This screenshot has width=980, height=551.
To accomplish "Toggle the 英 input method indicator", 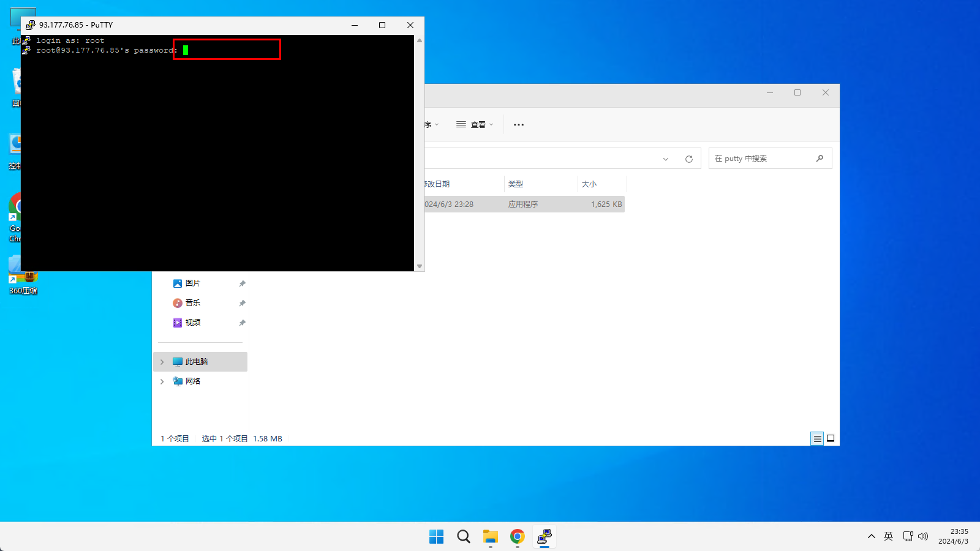I will [889, 536].
